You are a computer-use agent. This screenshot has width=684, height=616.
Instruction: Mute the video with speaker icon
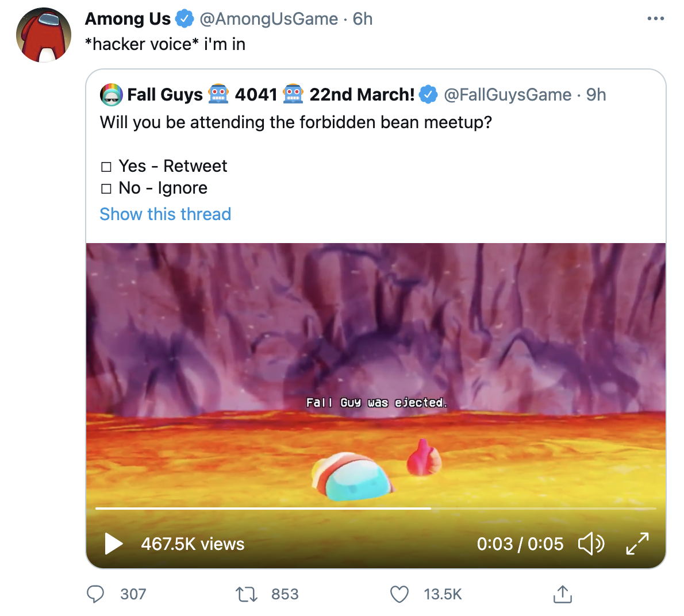(591, 544)
